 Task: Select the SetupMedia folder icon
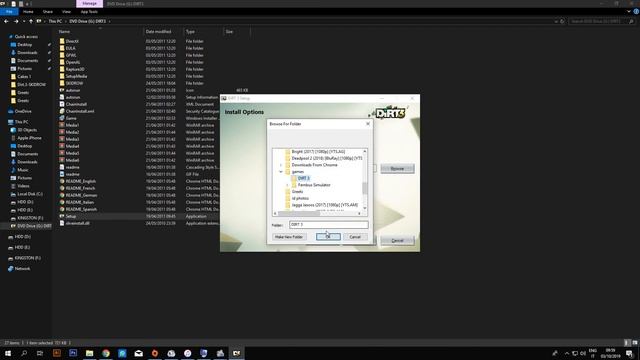[x=62, y=76]
